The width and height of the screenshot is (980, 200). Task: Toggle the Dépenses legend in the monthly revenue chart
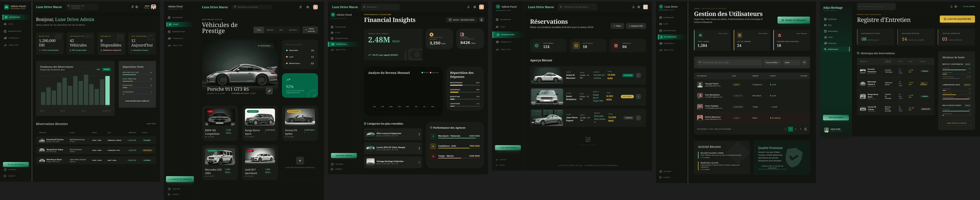tap(434, 73)
